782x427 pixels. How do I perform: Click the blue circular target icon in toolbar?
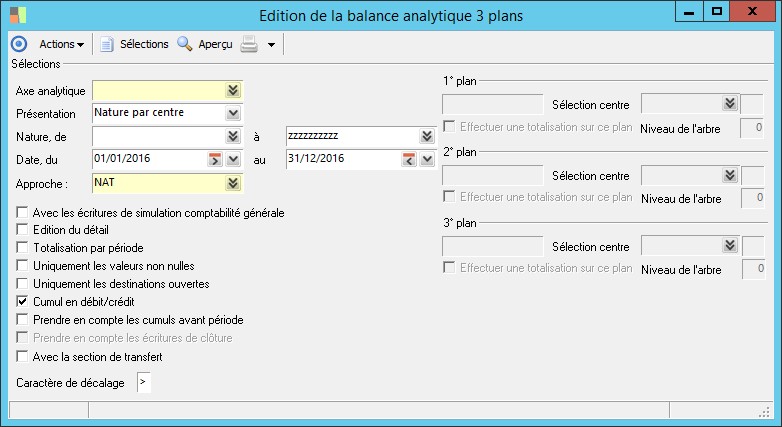tap(18, 44)
